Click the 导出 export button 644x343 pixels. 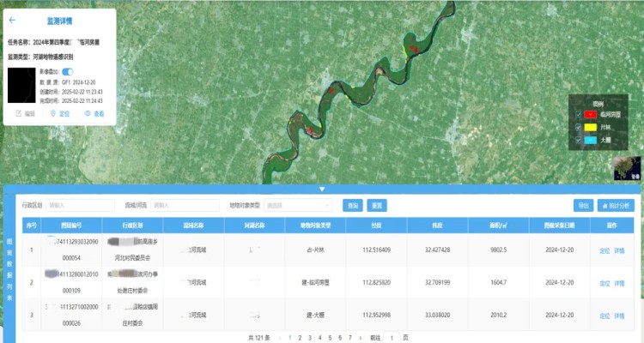(x=584, y=206)
